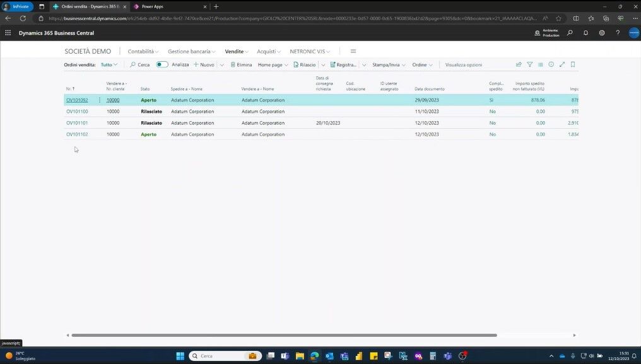Viewport: 641px width, 364px height.
Task: Open the Acquisti menu
Action: [269, 51]
